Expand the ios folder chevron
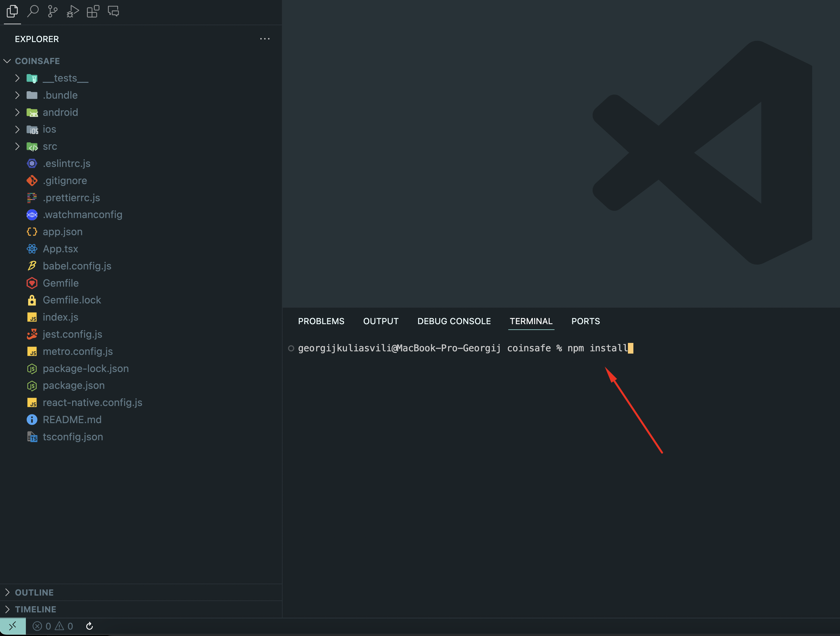 pos(17,129)
